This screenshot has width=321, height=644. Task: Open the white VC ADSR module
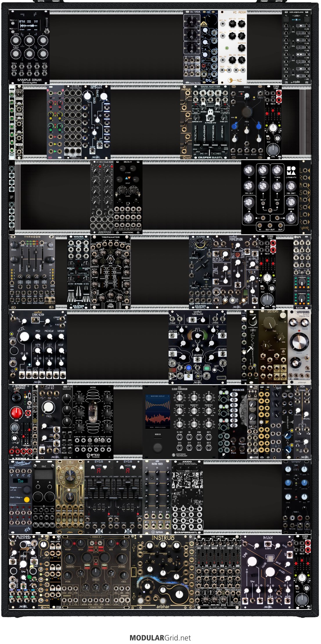pyautogui.click(x=232, y=47)
